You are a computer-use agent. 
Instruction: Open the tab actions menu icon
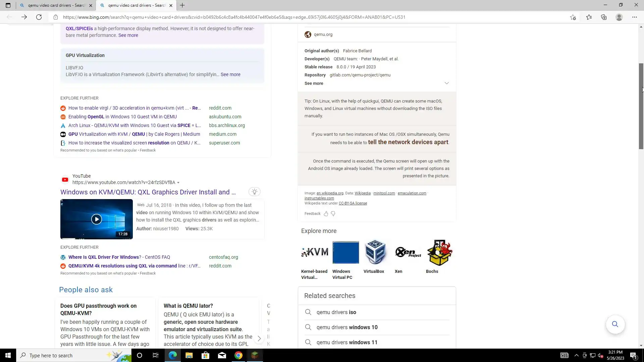pyautogui.click(x=8, y=5)
